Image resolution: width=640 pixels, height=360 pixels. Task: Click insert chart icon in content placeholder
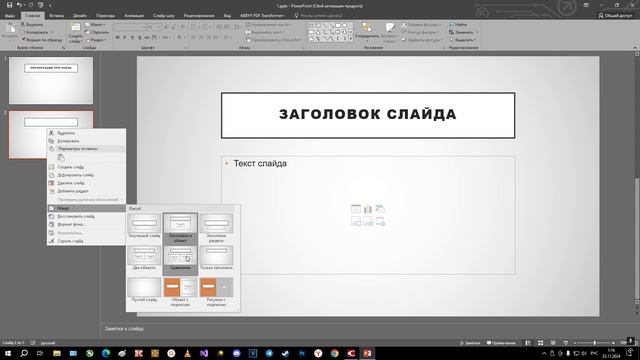click(x=368, y=209)
